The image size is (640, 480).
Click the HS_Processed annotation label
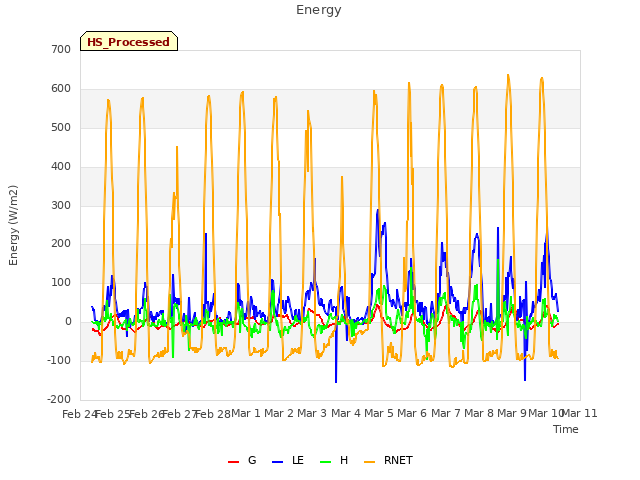(x=129, y=41)
